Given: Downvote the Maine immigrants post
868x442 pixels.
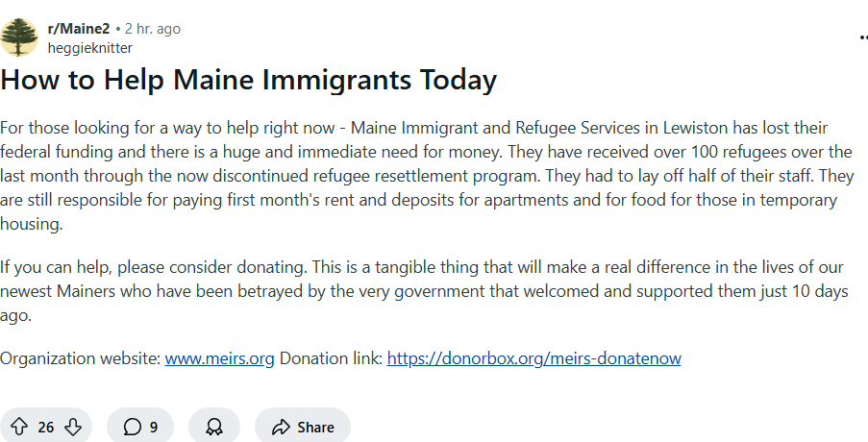Looking at the screenshot, I should pos(73,428).
